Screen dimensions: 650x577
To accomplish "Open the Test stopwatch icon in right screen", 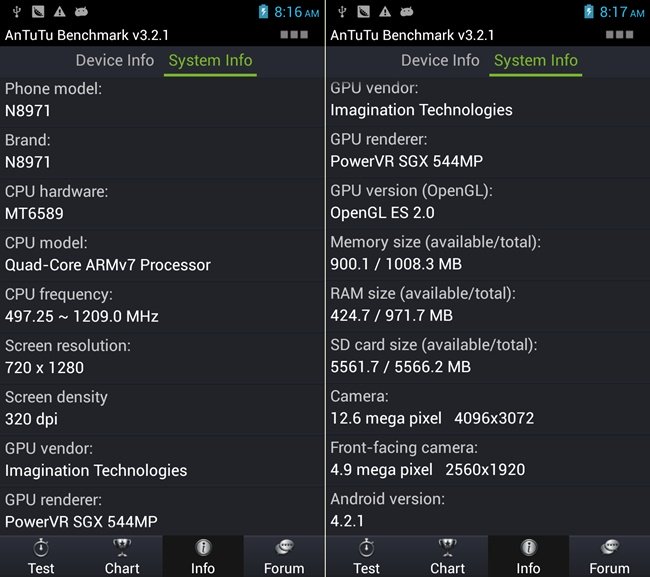I will (366, 547).
